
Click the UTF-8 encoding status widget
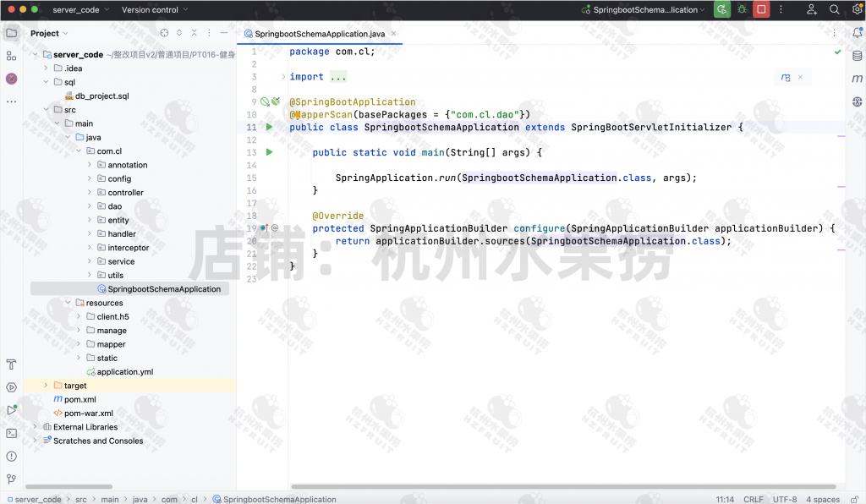(x=784, y=499)
